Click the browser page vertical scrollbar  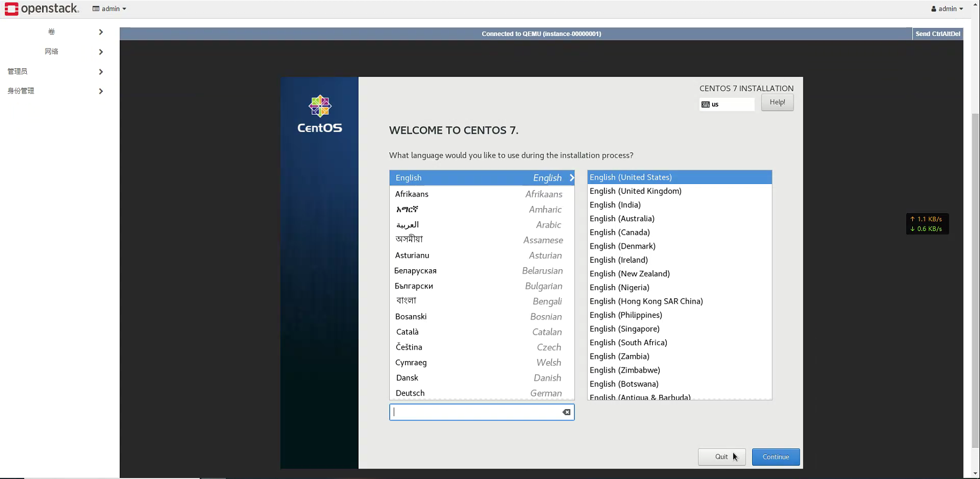click(x=976, y=281)
